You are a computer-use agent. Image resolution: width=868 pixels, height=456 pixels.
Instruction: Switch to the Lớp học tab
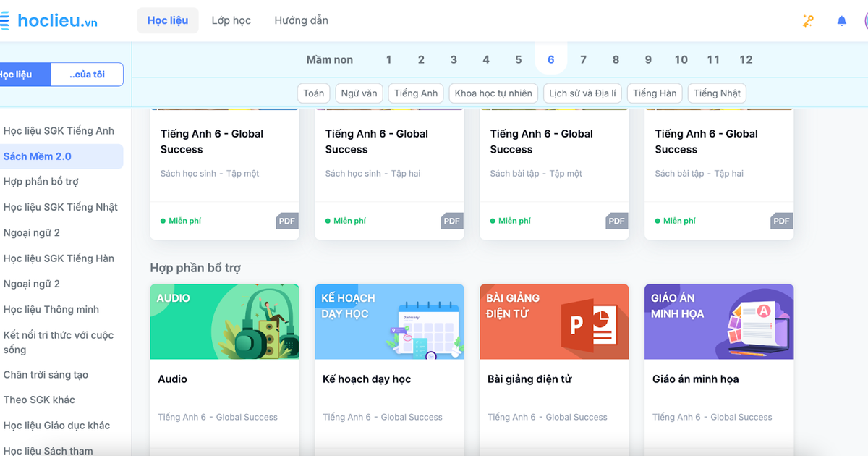[x=231, y=20]
